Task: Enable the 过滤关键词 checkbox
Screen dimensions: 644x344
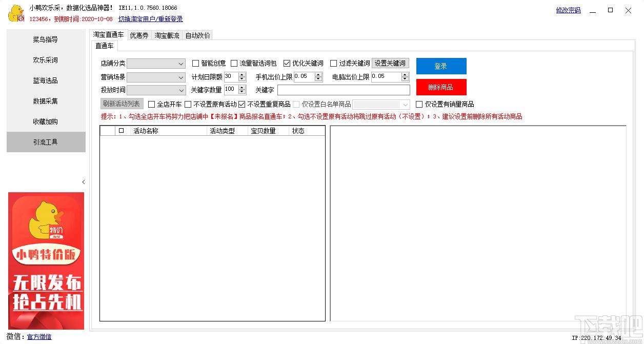Action: [x=333, y=64]
